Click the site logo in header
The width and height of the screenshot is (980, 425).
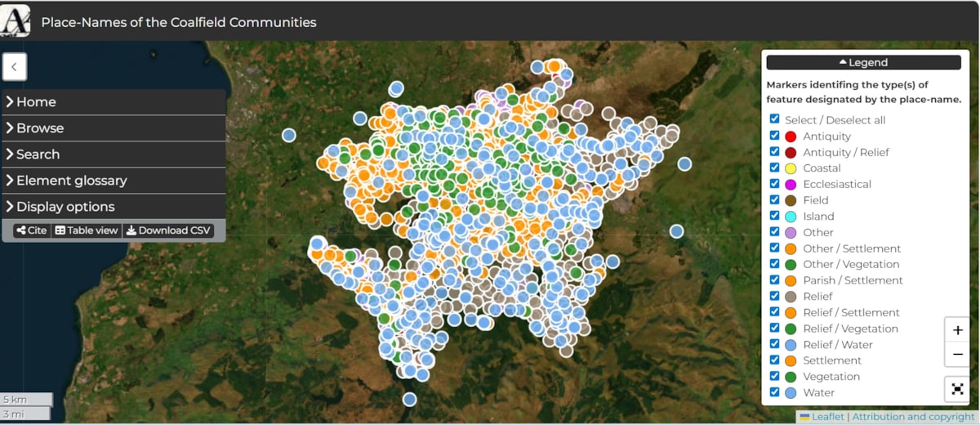coord(16,21)
